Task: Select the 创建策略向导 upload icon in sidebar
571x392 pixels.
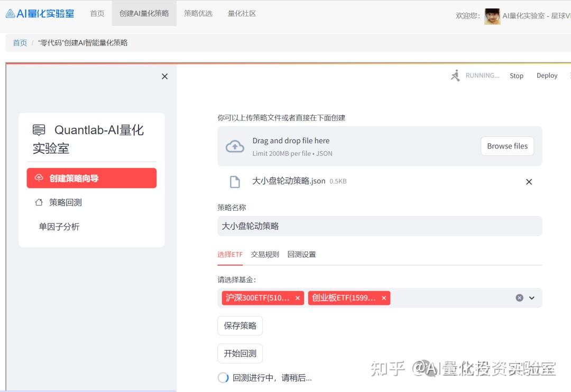Action: click(x=39, y=178)
